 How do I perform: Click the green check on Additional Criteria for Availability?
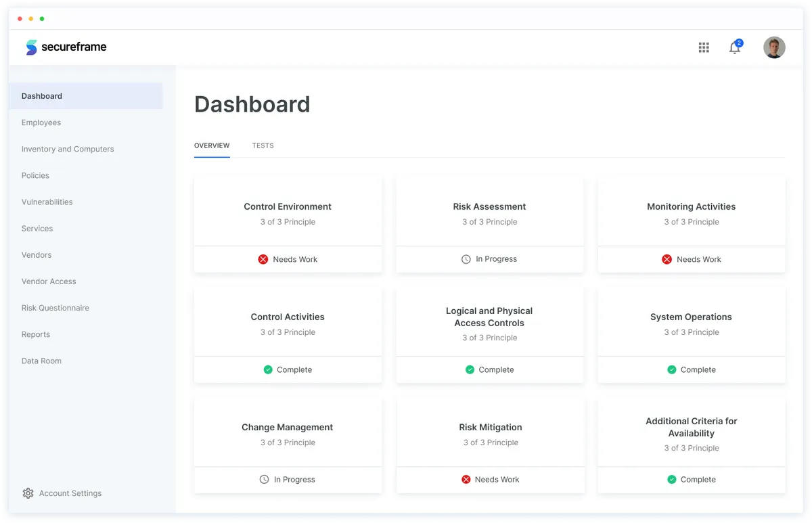coord(672,479)
